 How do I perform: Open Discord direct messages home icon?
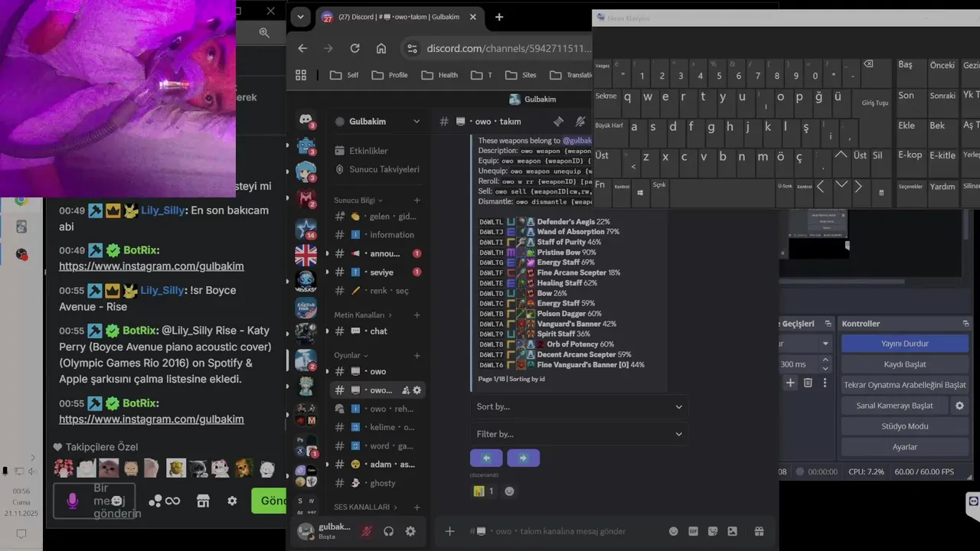(305, 120)
